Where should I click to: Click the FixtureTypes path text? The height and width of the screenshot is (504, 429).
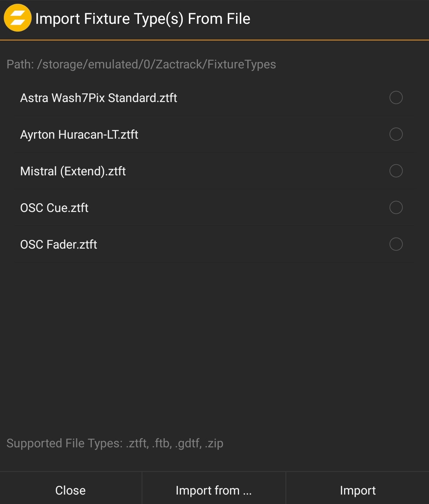coord(141,64)
